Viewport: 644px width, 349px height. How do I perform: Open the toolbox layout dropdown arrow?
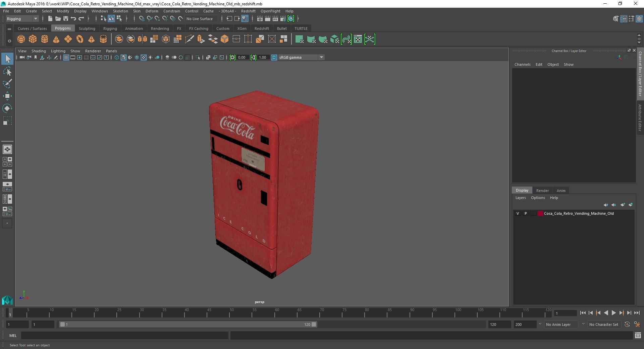[x=7, y=223]
